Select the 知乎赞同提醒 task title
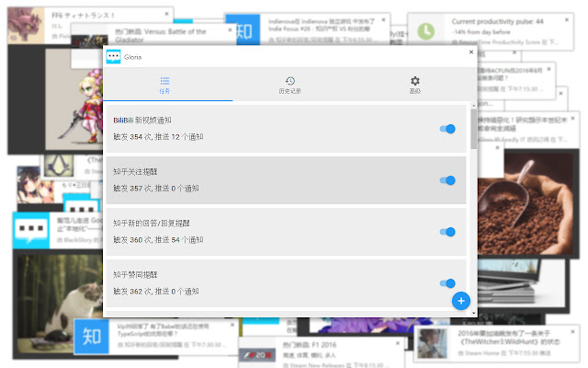 tap(135, 274)
